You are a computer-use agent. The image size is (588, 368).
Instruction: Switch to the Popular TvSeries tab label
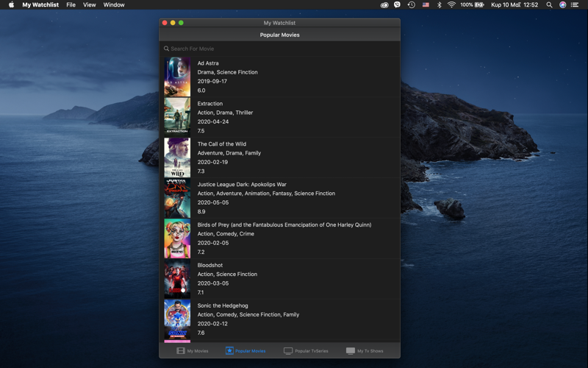(x=311, y=351)
